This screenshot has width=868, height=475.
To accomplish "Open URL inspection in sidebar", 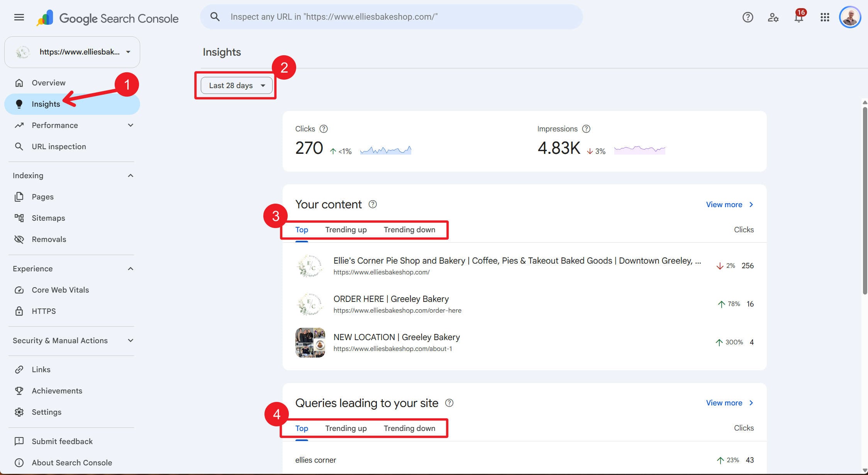I will 72,146.
